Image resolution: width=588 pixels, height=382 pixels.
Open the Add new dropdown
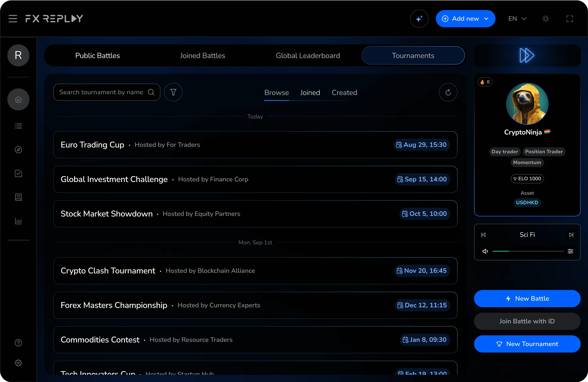coord(465,19)
